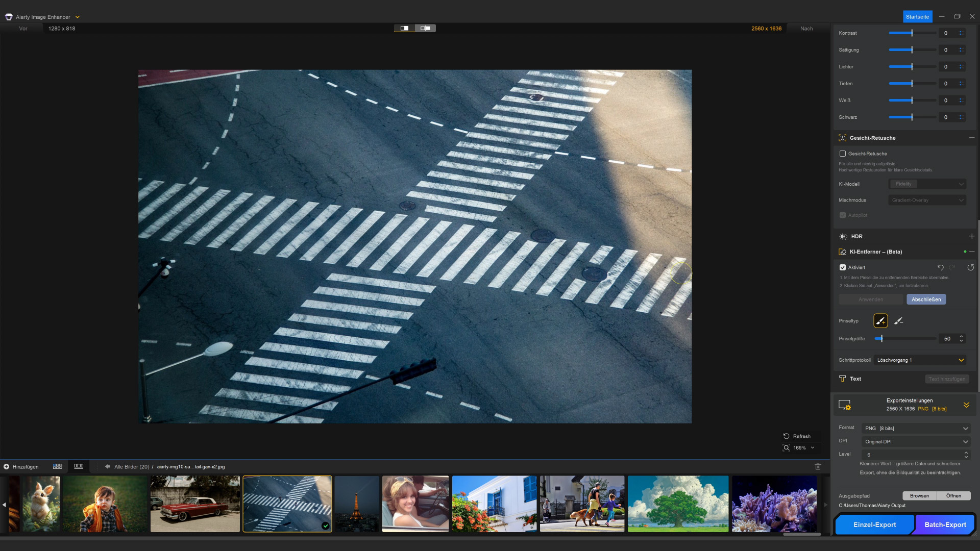Click the back arrow beside Alle Bilder
Viewport: 980px width, 551px height.
[108, 467]
